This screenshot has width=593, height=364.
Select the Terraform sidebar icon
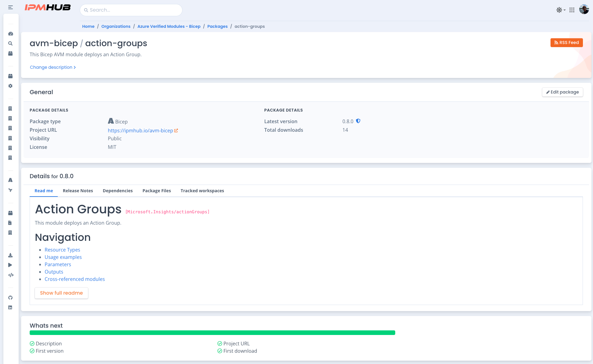point(10,190)
